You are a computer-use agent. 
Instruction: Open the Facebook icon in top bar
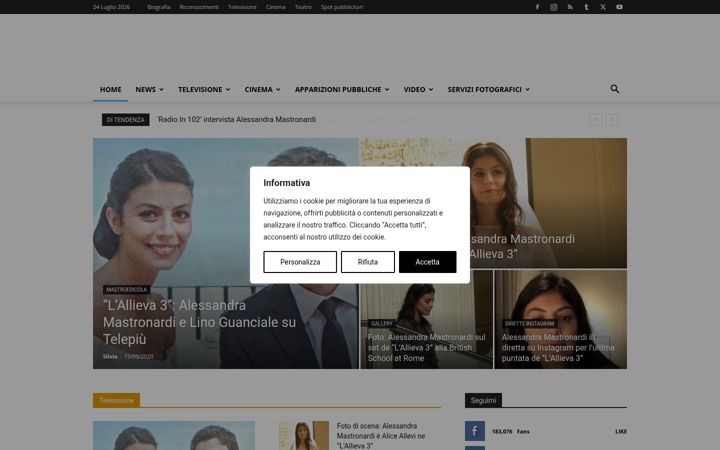(x=537, y=7)
